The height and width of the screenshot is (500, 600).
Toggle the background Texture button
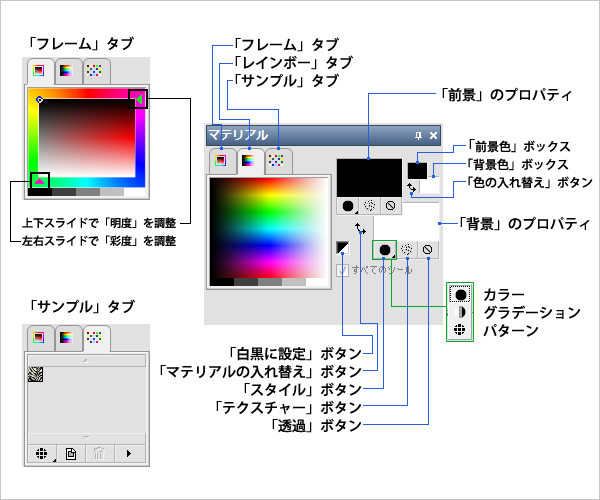tap(407, 250)
